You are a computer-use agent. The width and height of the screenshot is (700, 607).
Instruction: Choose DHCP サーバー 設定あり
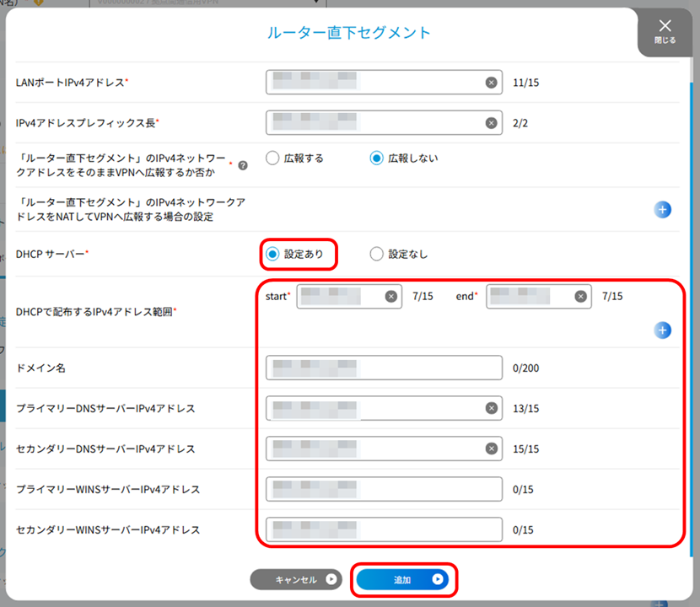[294, 254]
